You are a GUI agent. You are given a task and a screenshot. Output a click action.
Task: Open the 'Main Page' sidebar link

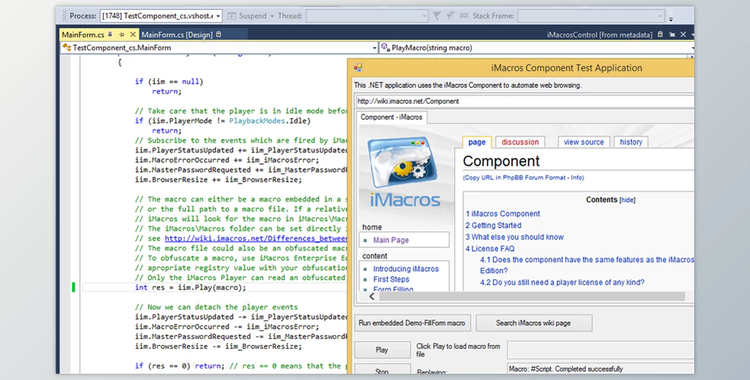(391, 240)
